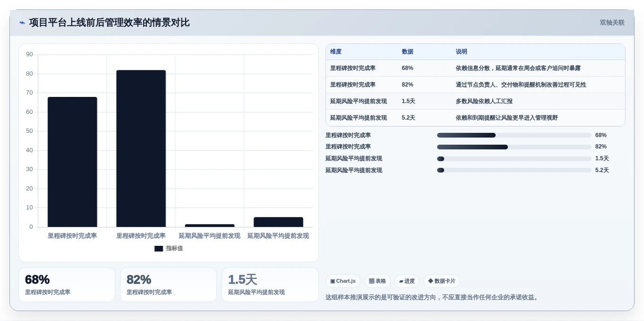Viewport: 644px width, 321px height.
Task: Toggle the 指标值 legend swatch
Action: click(x=159, y=248)
